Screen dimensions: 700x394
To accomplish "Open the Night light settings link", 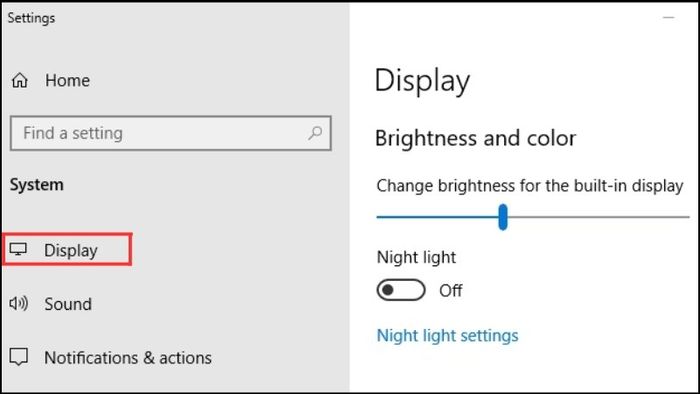I will coord(447,336).
